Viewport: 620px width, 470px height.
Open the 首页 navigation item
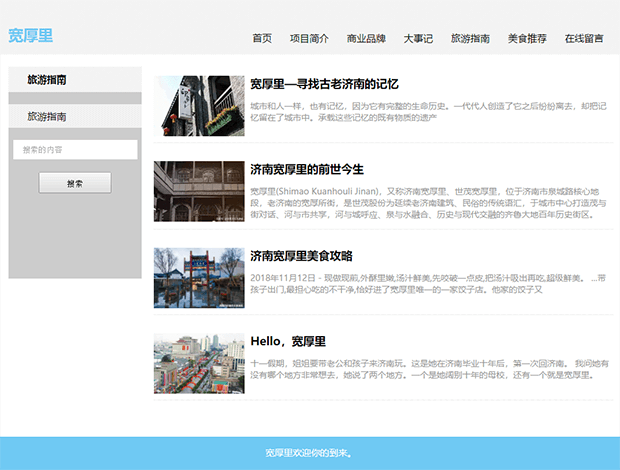pyautogui.click(x=262, y=39)
